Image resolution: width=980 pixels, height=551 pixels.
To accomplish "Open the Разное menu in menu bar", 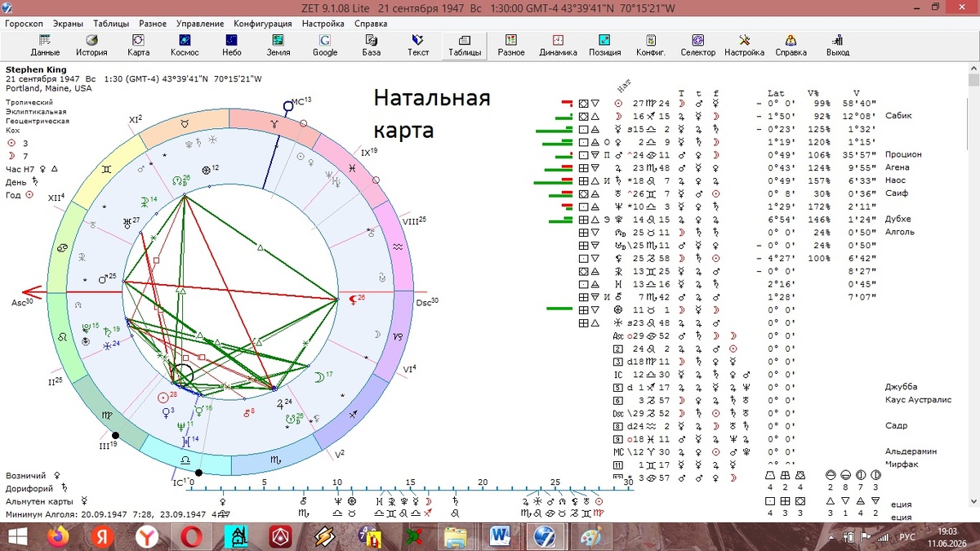I will pos(153,24).
